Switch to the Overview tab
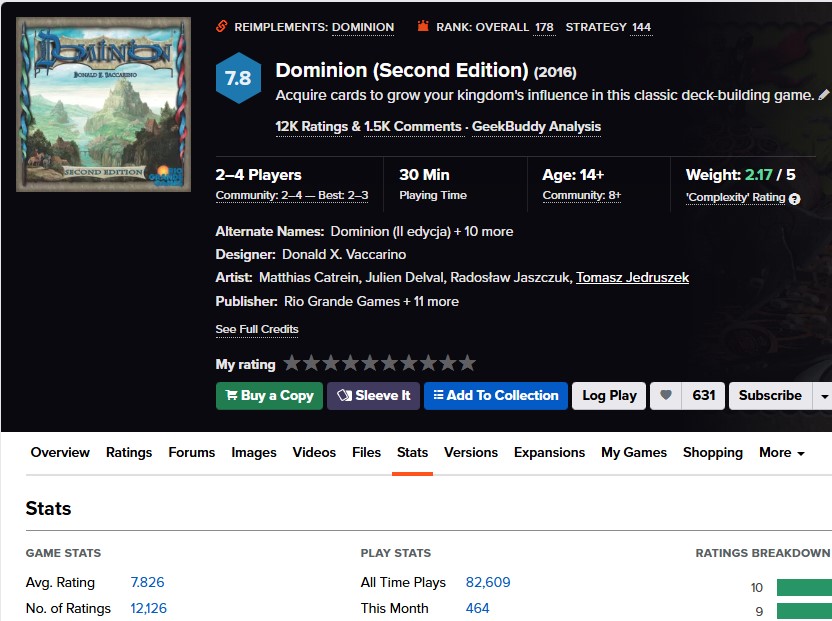This screenshot has width=832, height=621. (x=60, y=453)
